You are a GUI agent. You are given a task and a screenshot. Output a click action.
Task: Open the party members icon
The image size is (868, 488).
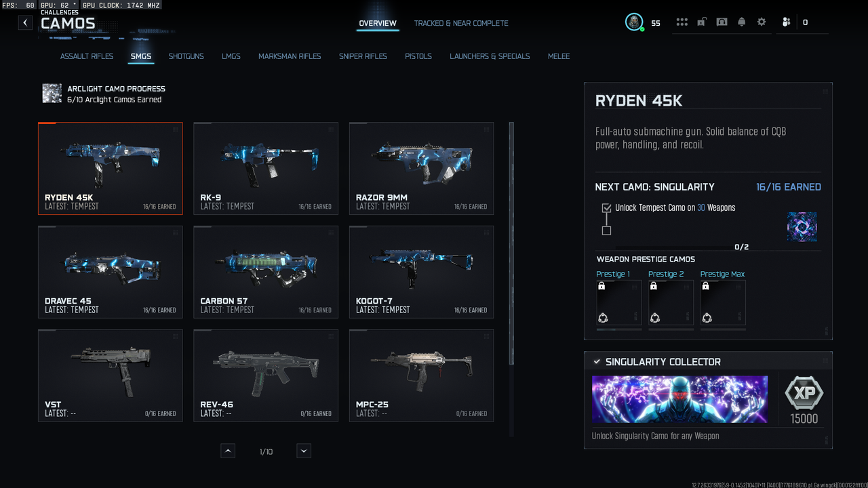click(x=786, y=22)
